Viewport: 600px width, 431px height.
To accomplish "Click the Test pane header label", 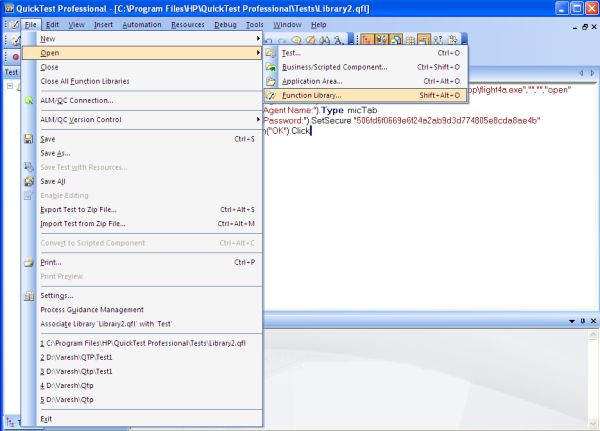I will coord(11,72).
